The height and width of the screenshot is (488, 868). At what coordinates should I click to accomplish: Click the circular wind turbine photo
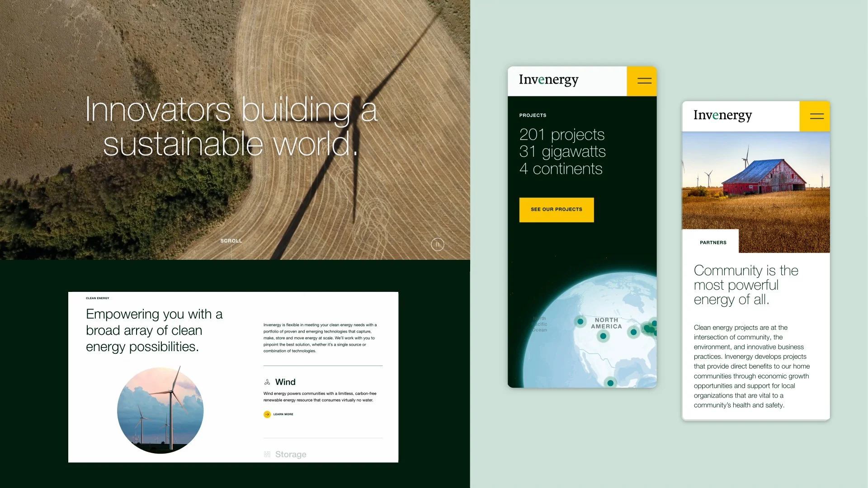[160, 410]
